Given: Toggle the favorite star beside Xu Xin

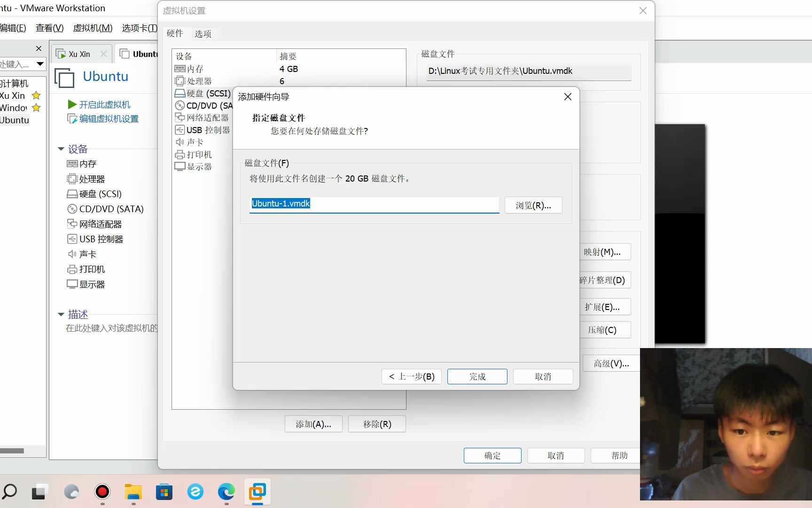Looking at the screenshot, I should [36, 95].
